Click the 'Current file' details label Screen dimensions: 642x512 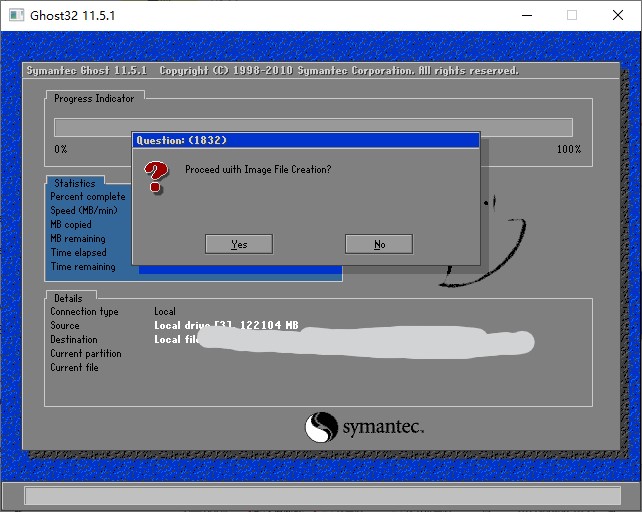tap(74, 367)
